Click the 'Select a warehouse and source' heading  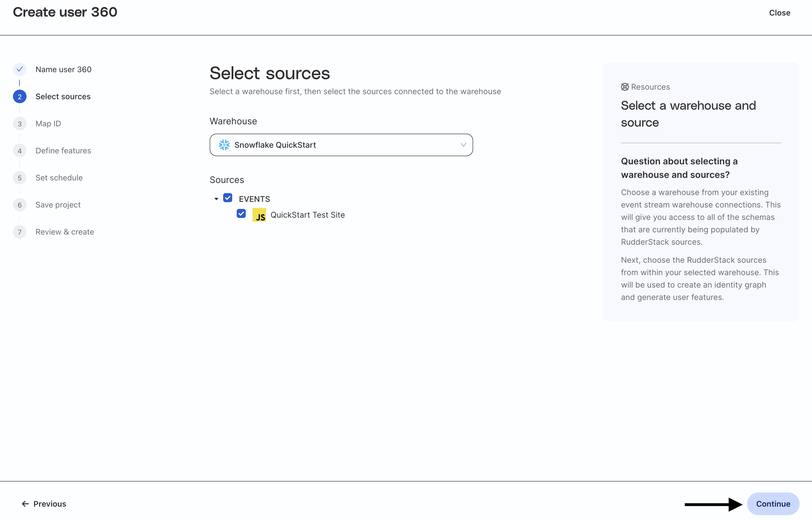click(x=688, y=114)
